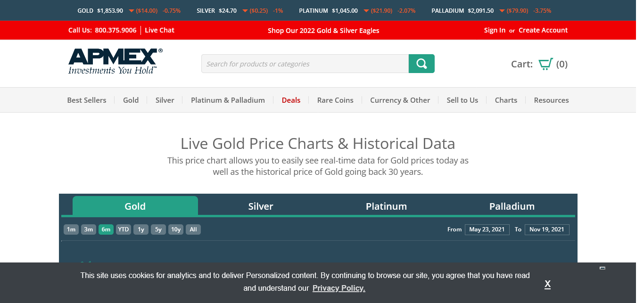This screenshot has height=303, width=644.
Task: Open the To date field
Action: (x=546, y=229)
